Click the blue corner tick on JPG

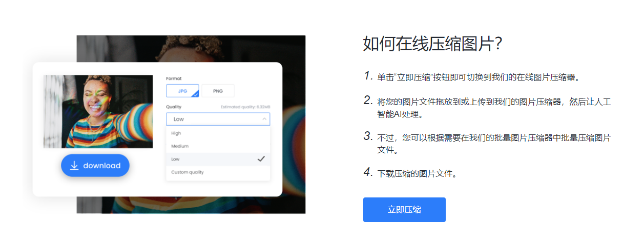[195, 94]
